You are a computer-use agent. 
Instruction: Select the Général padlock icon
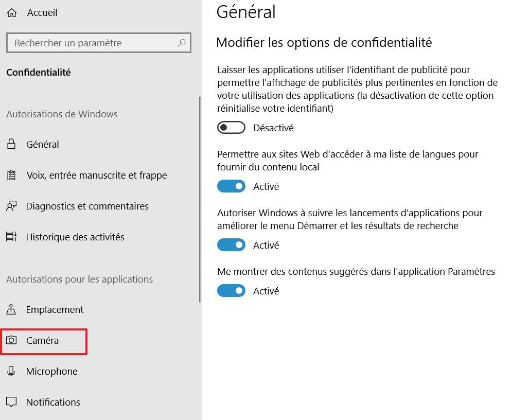12,145
